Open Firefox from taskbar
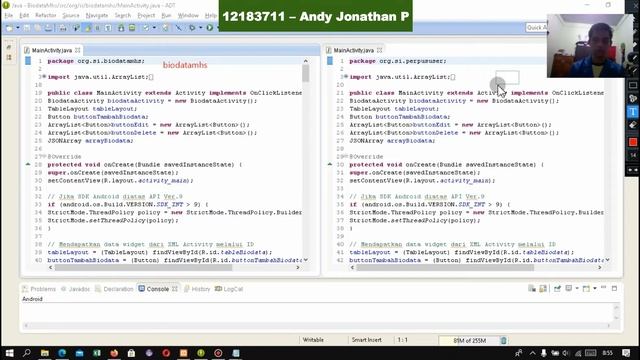Viewport: 640px width, 360px height. (x=114, y=353)
